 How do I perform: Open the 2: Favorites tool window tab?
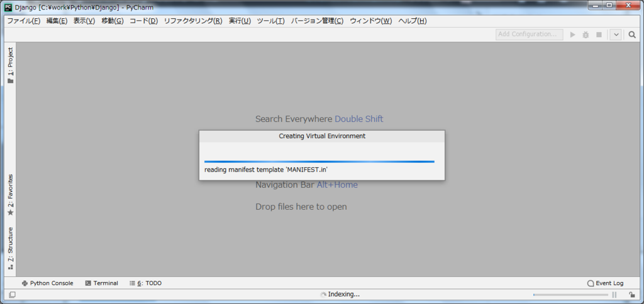click(10, 195)
